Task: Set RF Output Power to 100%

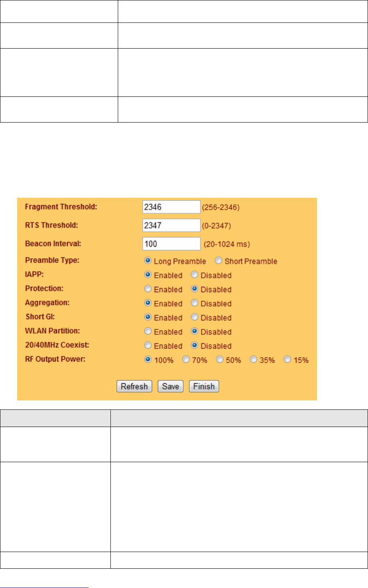Action: coord(148,360)
